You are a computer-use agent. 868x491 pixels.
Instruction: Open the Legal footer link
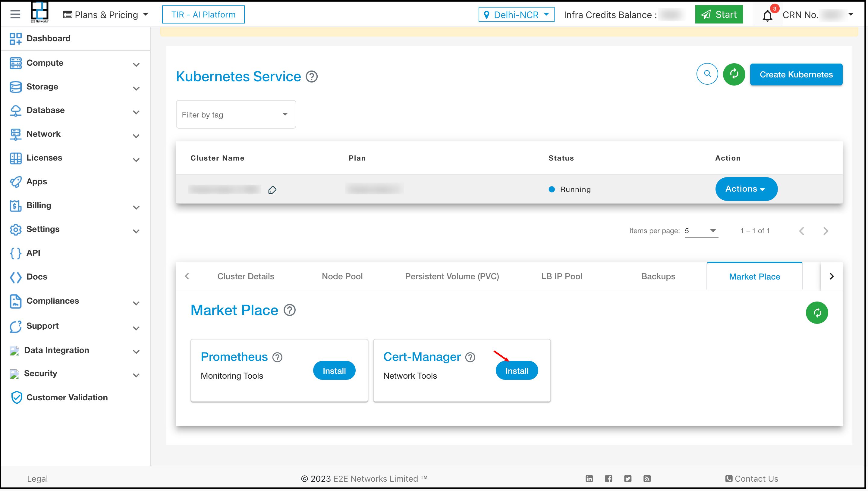click(37, 479)
